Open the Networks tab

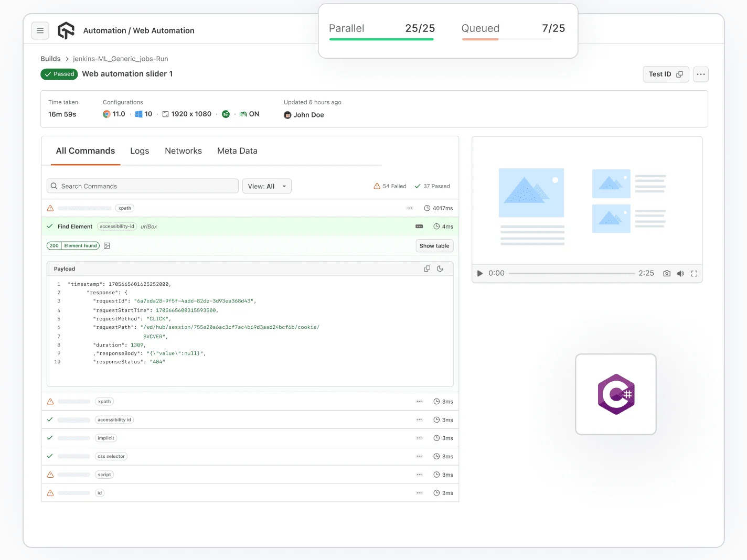183,151
